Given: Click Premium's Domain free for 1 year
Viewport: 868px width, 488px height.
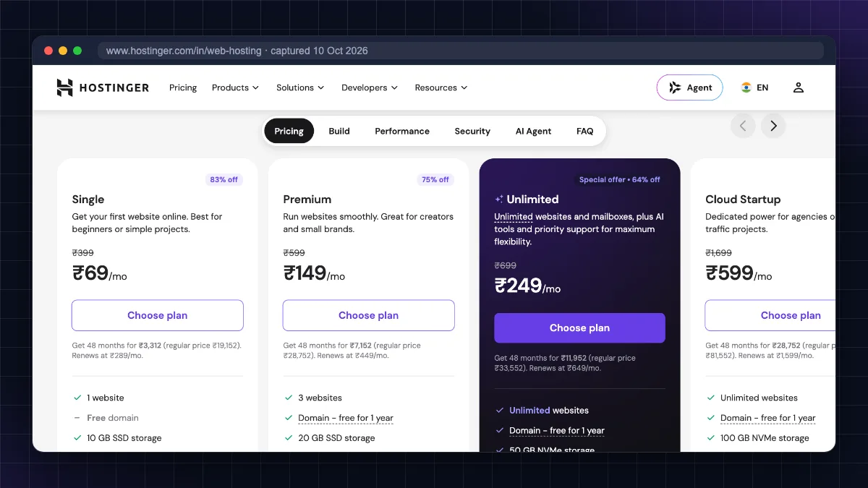Looking at the screenshot, I should click(346, 418).
